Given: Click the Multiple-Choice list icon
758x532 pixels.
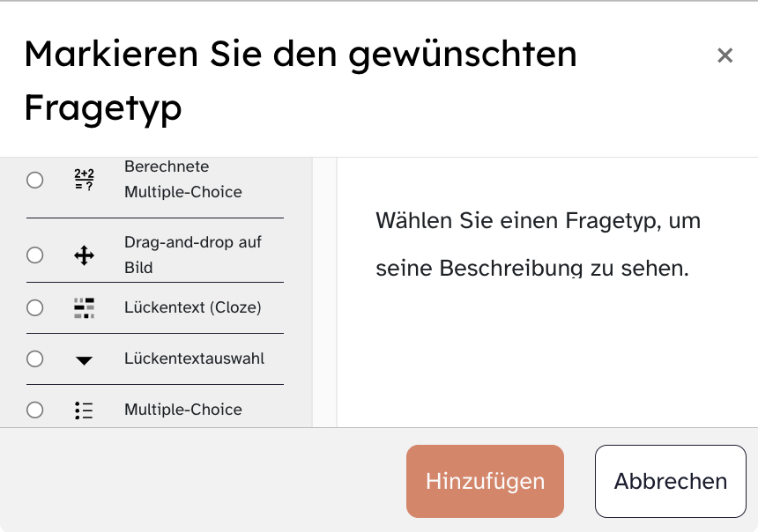Looking at the screenshot, I should click(84, 410).
